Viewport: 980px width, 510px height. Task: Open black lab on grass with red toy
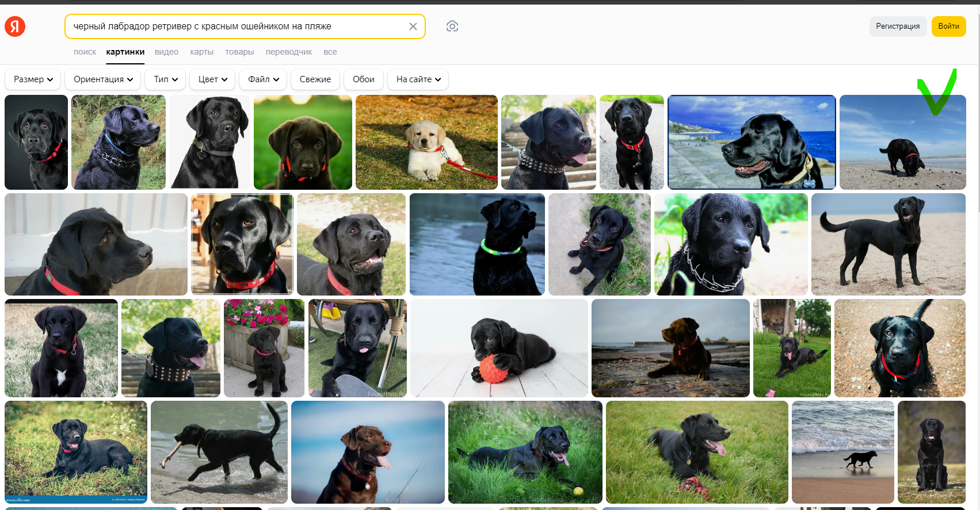(x=697, y=452)
